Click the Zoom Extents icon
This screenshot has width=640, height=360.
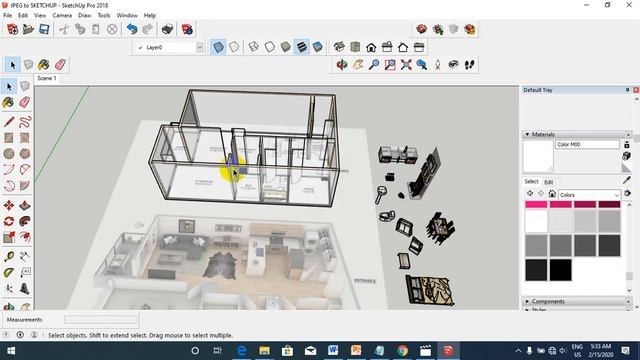pos(406,64)
